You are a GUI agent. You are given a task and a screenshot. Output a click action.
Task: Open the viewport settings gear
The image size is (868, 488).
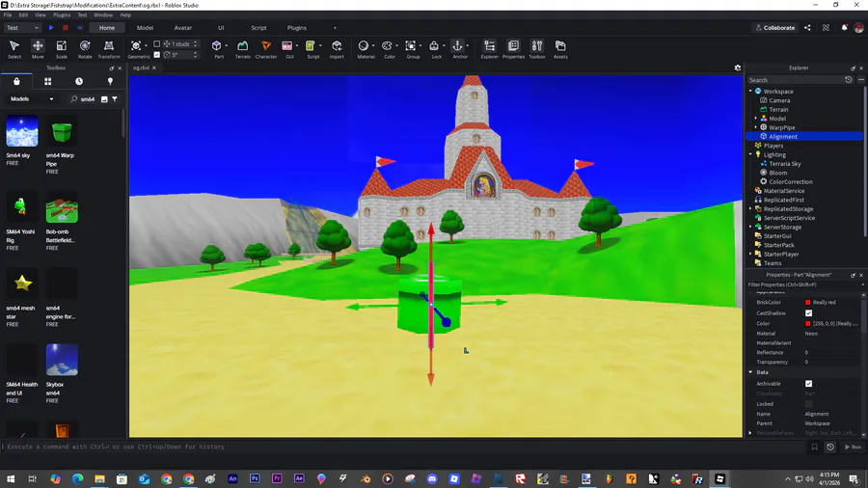tap(738, 68)
